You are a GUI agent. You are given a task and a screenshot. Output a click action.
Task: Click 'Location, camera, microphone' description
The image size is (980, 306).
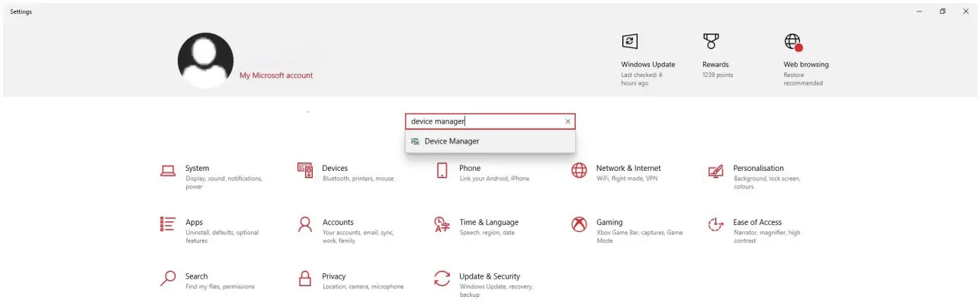coord(363,287)
